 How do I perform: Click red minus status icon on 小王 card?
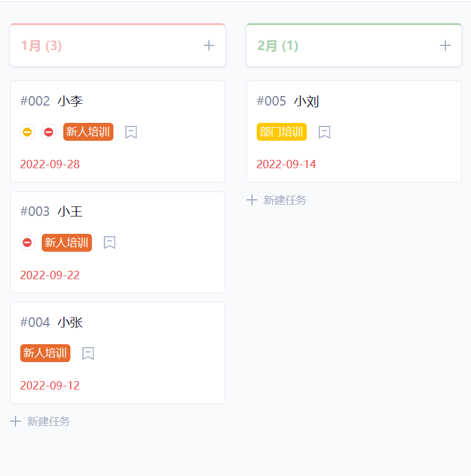point(27,243)
